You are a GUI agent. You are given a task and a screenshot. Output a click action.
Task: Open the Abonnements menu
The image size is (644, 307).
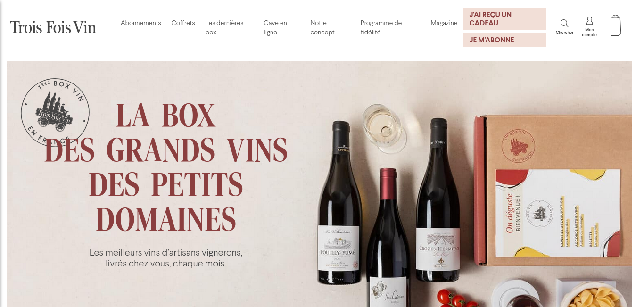point(140,23)
